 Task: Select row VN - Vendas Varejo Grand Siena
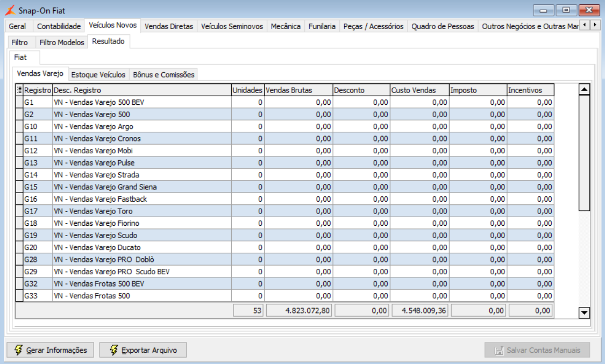[x=284, y=187]
